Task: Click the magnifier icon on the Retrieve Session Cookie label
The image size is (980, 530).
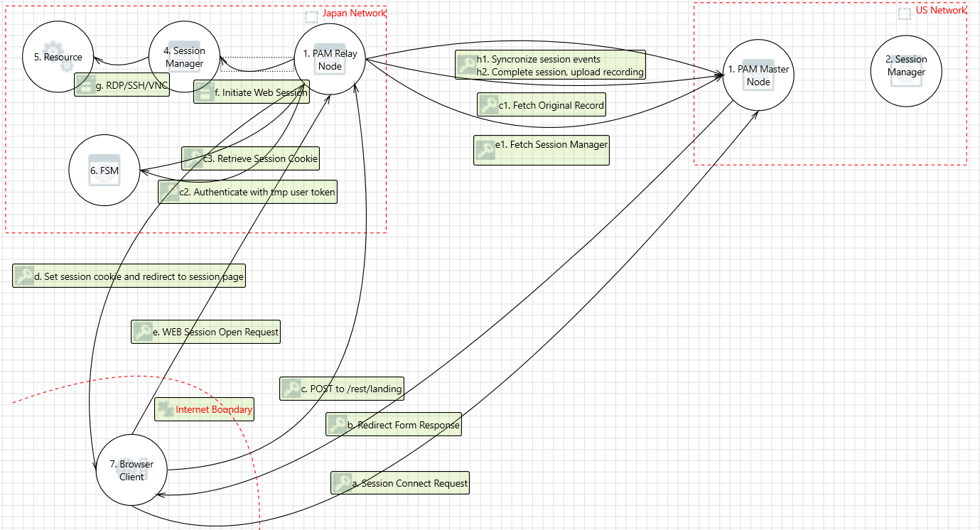Action: [x=192, y=158]
